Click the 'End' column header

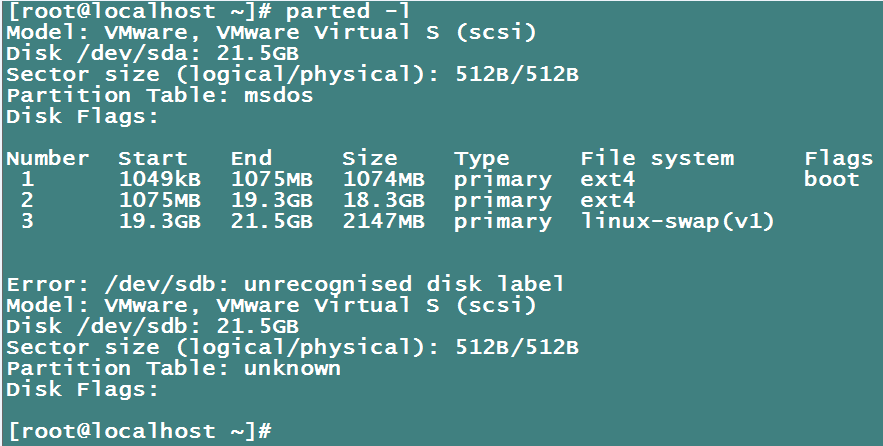pyautogui.click(x=250, y=158)
